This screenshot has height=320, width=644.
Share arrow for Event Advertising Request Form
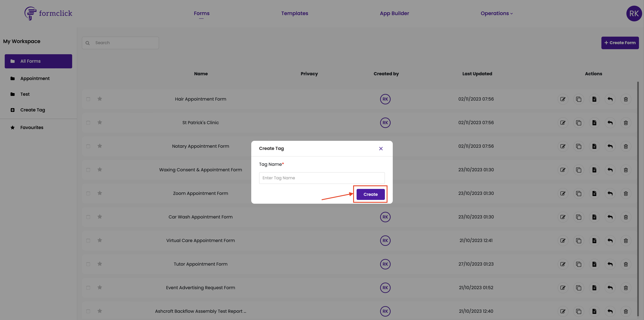tap(610, 288)
